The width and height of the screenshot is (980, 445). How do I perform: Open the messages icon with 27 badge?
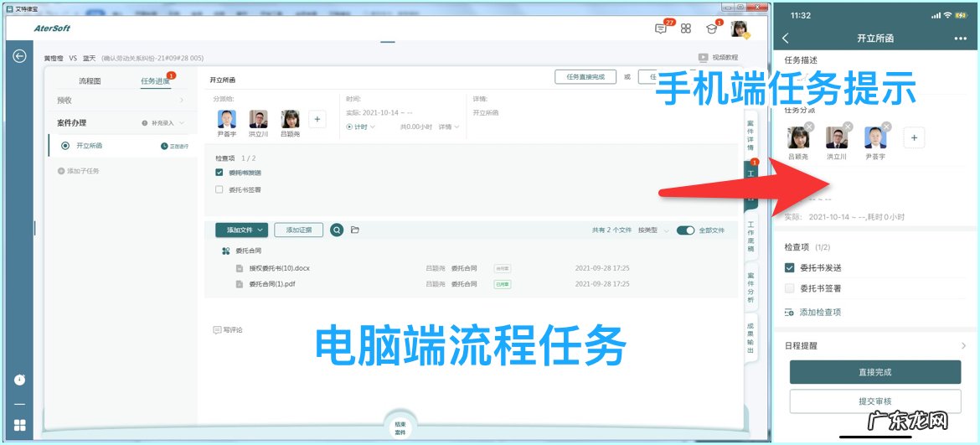pos(661,28)
